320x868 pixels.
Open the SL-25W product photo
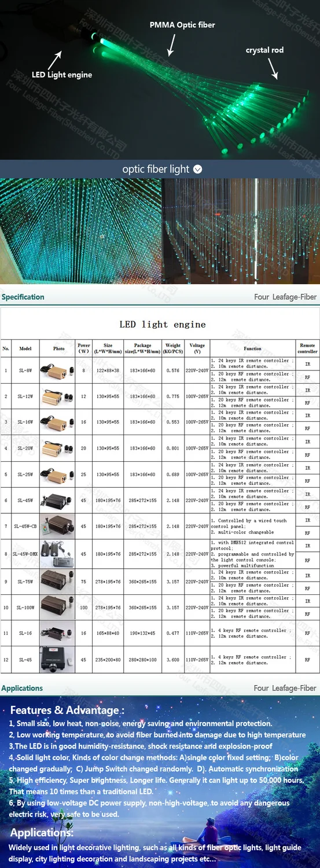tap(57, 474)
